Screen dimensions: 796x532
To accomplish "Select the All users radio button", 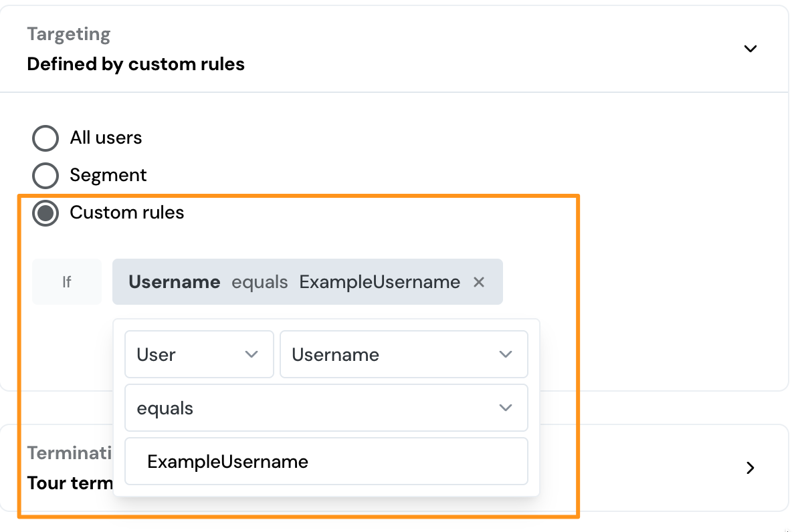I will point(45,138).
